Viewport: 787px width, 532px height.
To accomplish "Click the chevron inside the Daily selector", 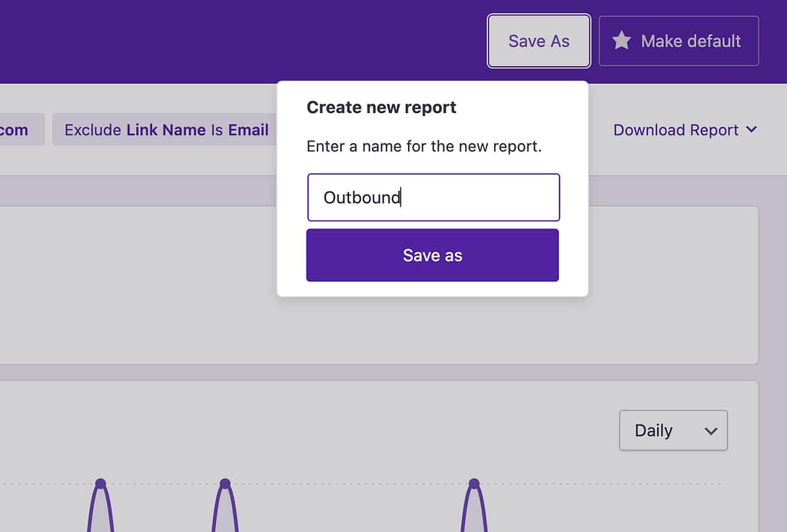I will [711, 431].
